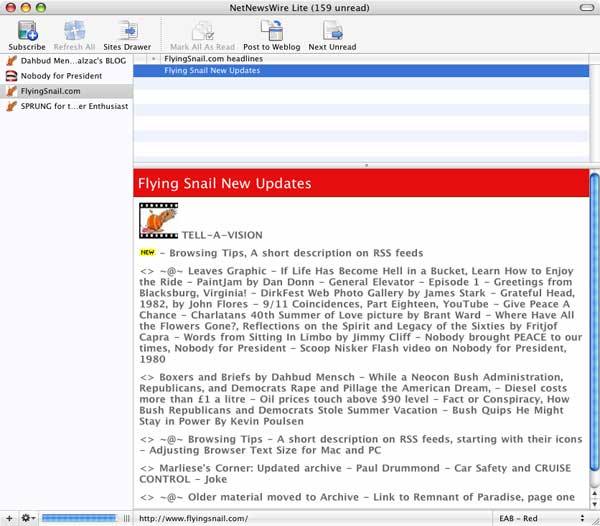Click the NEW badge icon
This screenshot has height=526, width=600.
pyautogui.click(x=147, y=252)
